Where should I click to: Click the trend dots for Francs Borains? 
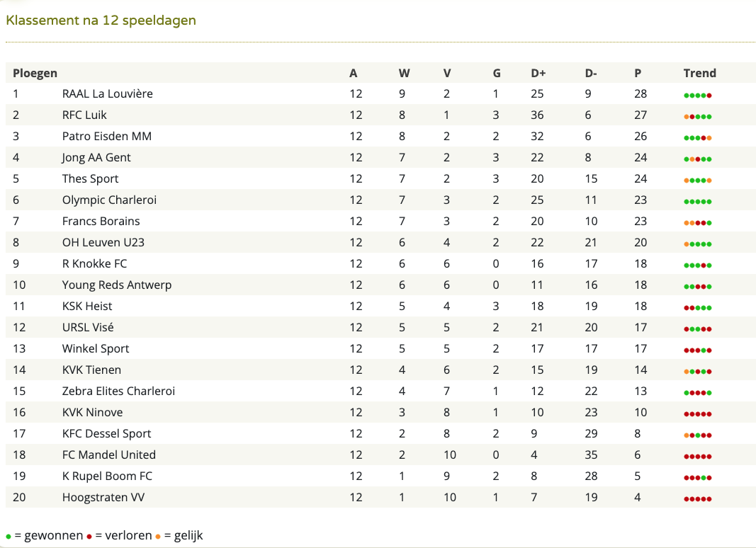tap(698, 223)
